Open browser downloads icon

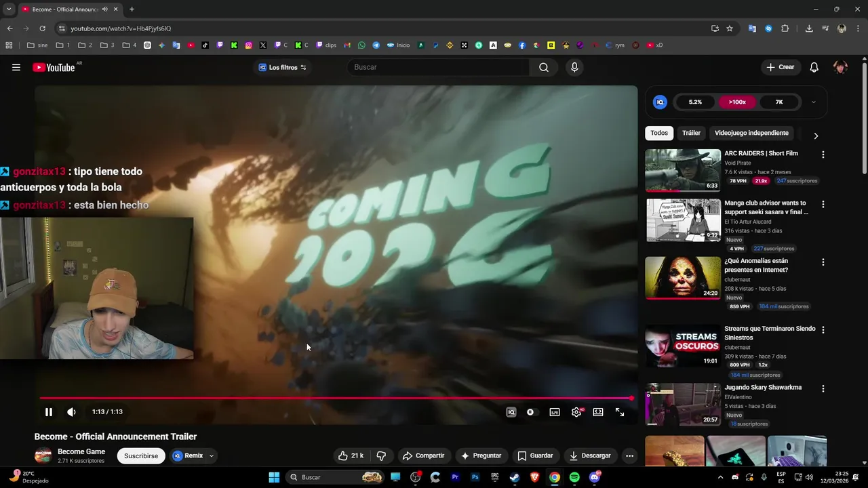[809, 28]
